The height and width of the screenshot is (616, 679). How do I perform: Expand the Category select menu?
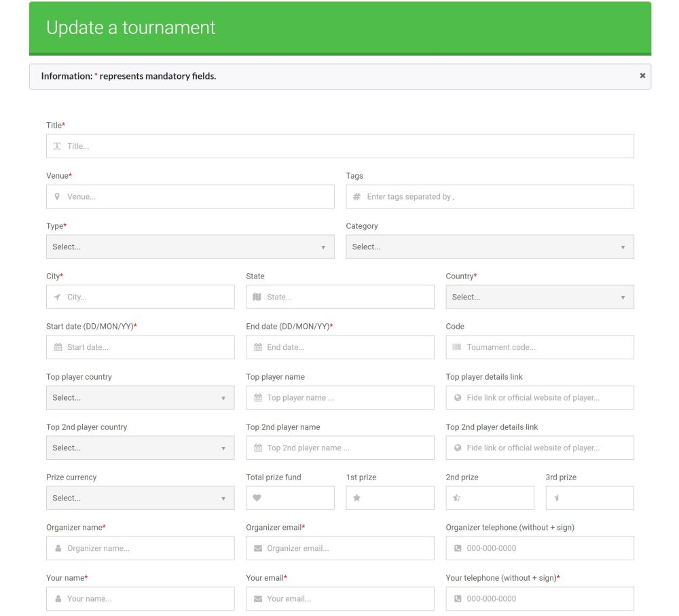point(490,247)
